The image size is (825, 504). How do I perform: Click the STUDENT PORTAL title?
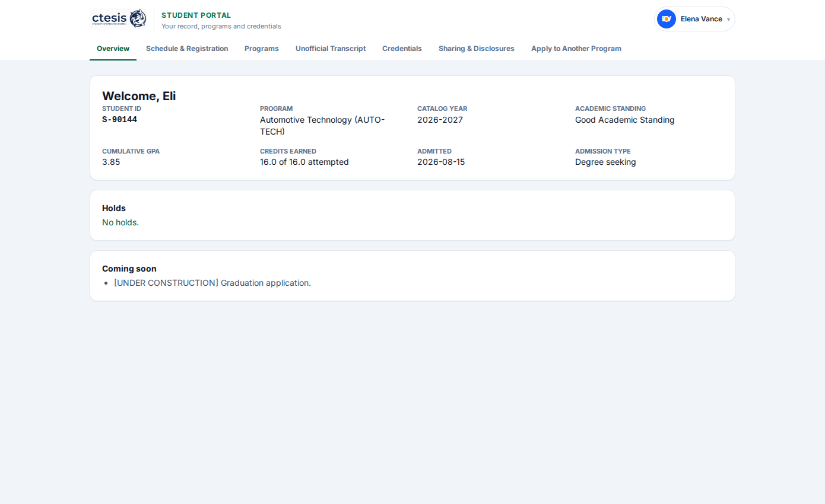196,15
